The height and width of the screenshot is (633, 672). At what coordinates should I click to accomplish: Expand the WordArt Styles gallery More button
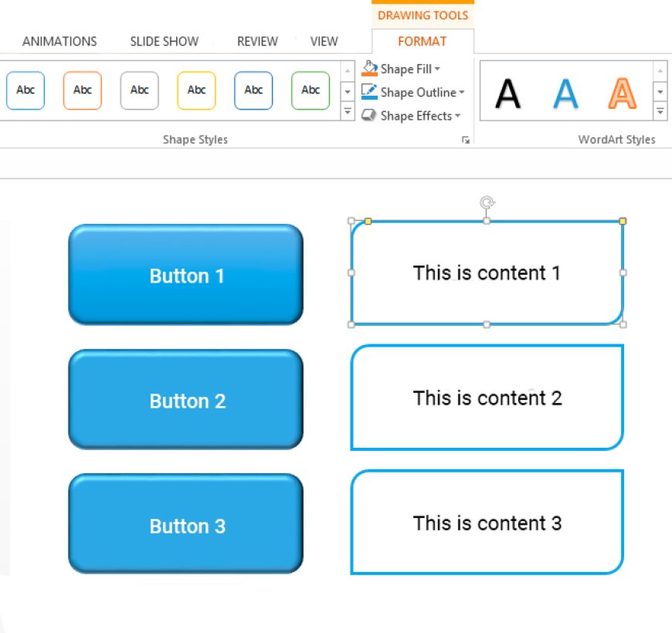click(x=660, y=113)
